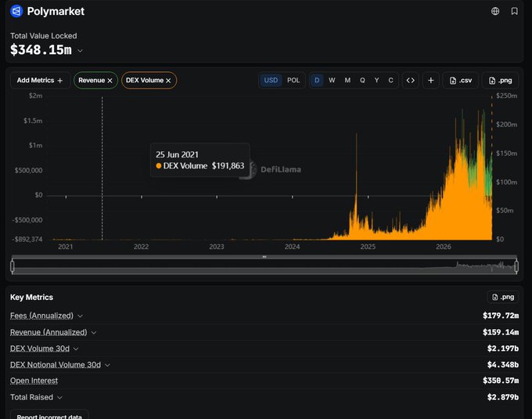The width and height of the screenshot is (532, 419).
Task: Select cumulative interval C
Action: click(391, 81)
